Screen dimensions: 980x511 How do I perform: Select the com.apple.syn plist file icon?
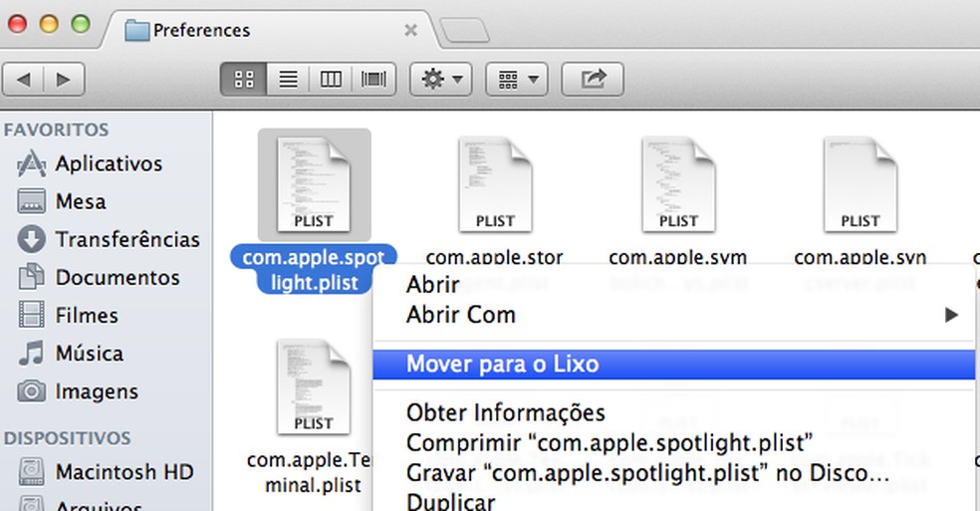(x=860, y=185)
